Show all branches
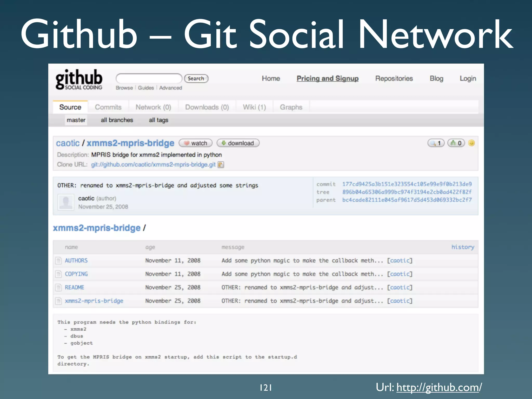The height and width of the screenshot is (399, 532). [117, 120]
